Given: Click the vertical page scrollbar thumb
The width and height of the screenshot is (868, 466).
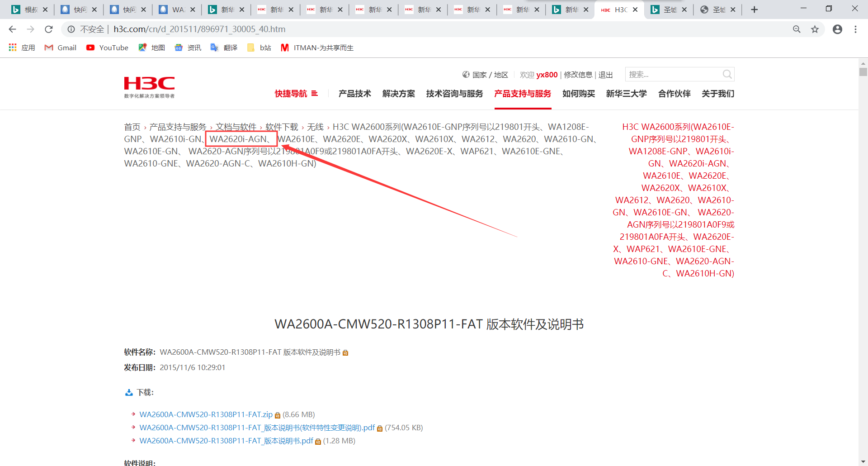Looking at the screenshot, I should (x=863, y=71).
